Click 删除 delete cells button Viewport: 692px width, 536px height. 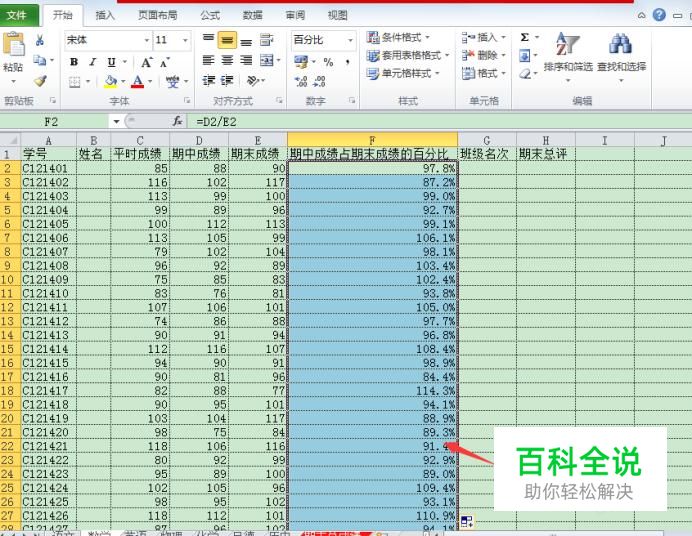[483, 56]
